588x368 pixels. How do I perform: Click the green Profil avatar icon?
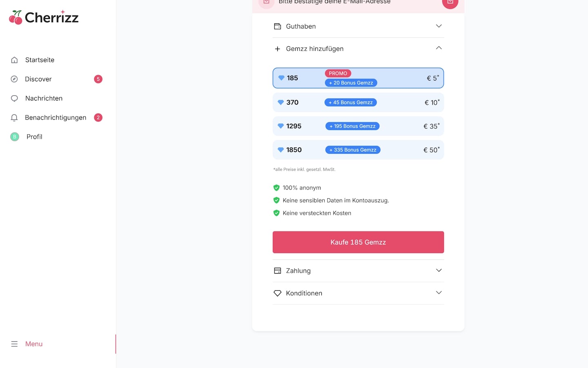pos(15,137)
